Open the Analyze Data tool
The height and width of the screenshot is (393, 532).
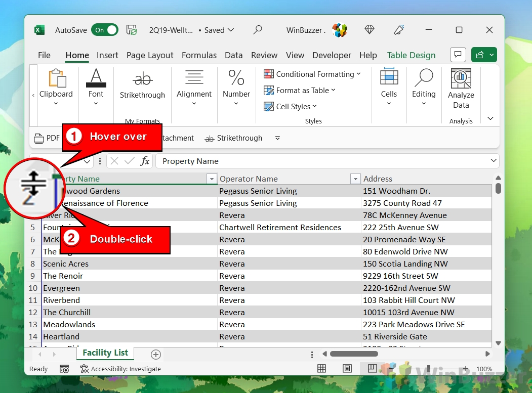point(461,89)
